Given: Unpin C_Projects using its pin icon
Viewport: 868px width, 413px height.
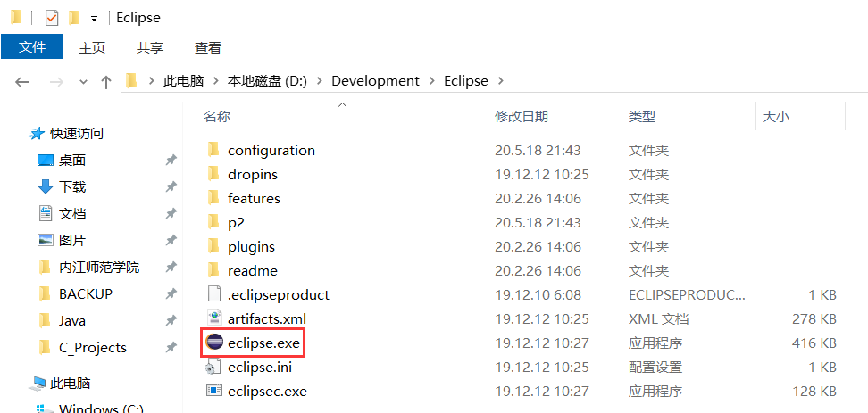Looking at the screenshot, I should point(171,347).
